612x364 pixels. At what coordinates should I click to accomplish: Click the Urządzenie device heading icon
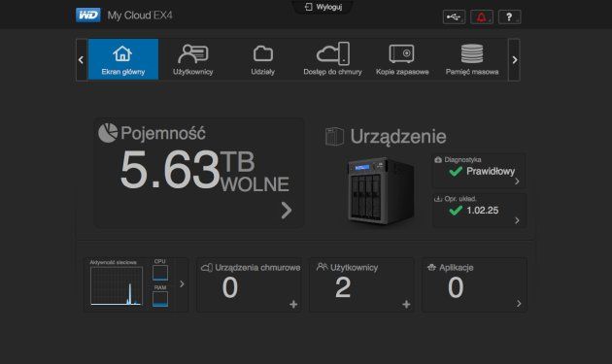pyautogui.click(x=334, y=137)
